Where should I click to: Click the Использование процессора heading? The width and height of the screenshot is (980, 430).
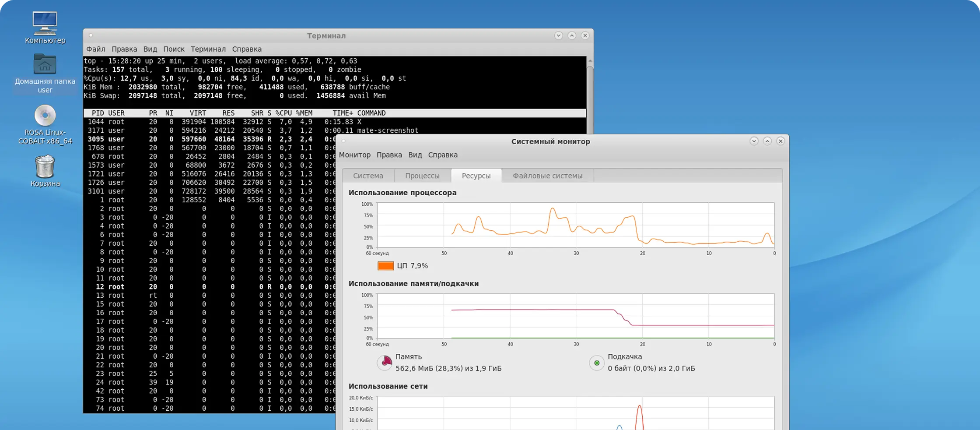click(x=402, y=193)
